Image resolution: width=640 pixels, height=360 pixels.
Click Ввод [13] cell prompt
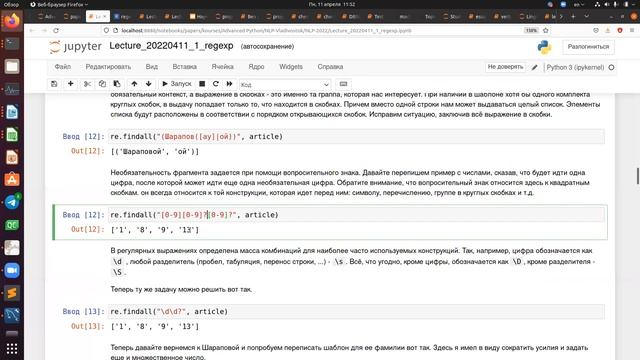point(84,311)
